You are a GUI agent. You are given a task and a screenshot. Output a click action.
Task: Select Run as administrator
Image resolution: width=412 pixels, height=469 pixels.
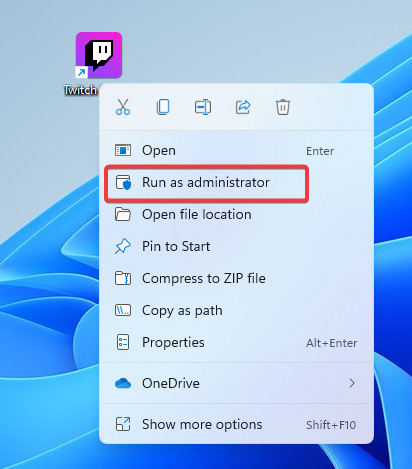(236, 183)
